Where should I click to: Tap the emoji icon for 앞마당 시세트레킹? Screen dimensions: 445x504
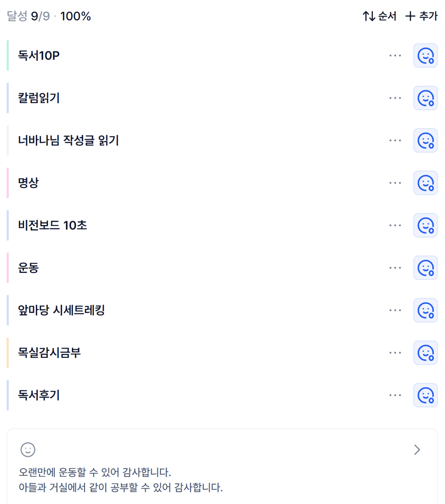tap(425, 310)
